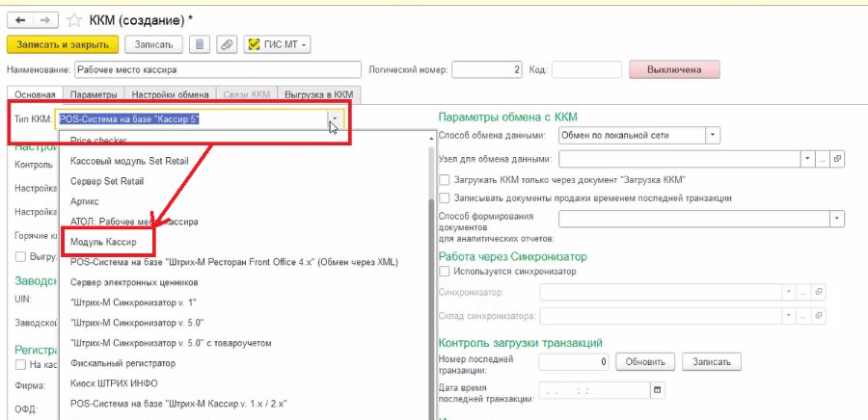The image size is (868, 420).
Task: Select Price checker from the list
Action: (98, 141)
